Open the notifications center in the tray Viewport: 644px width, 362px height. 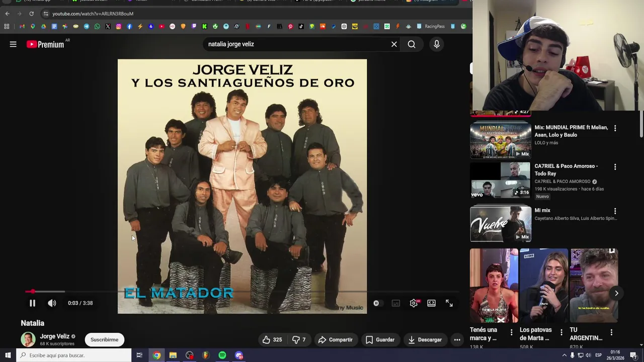point(633,355)
